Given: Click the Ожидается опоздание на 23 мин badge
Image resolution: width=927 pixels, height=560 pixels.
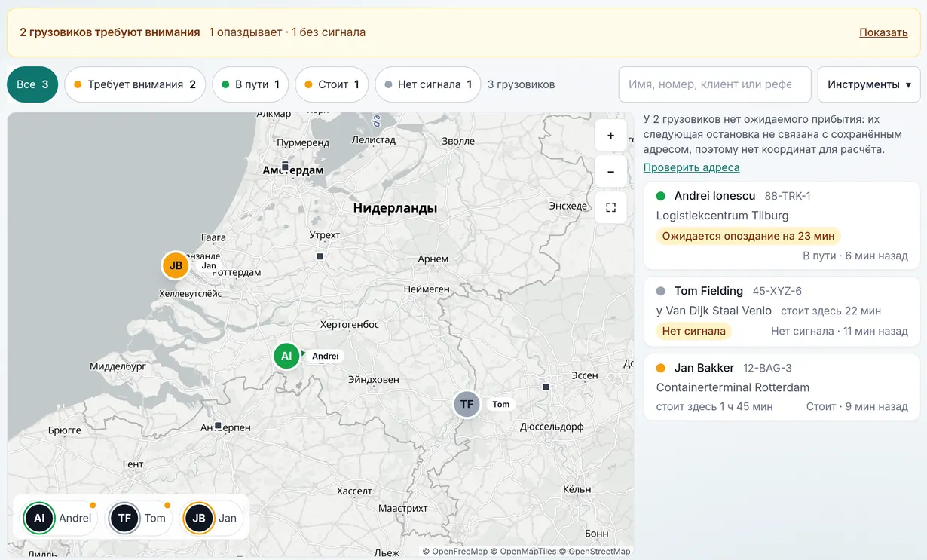Looking at the screenshot, I should click(x=748, y=236).
